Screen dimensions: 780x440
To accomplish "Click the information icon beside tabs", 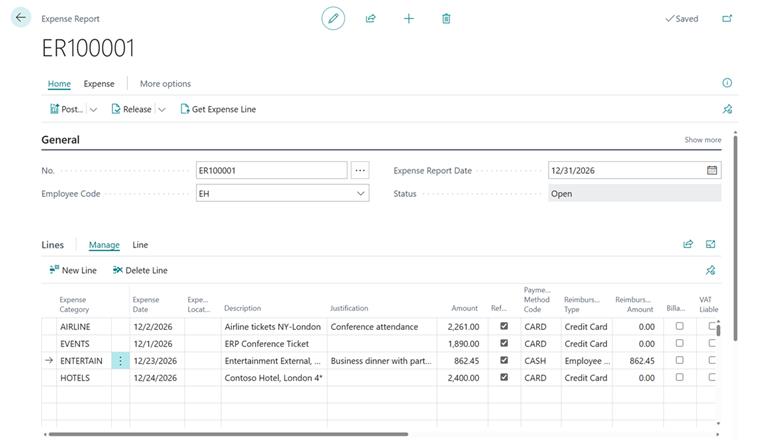I will [x=727, y=83].
